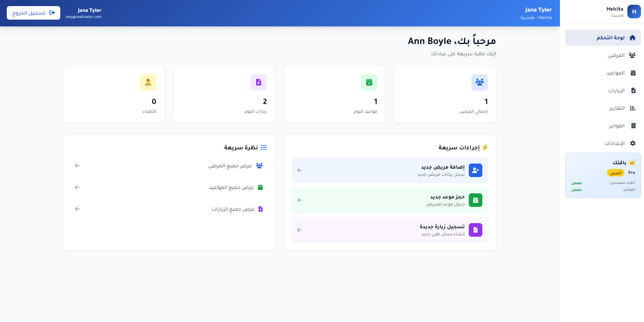Click the H avatar for Helcita
The height and width of the screenshot is (322, 644).
(634, 11)
